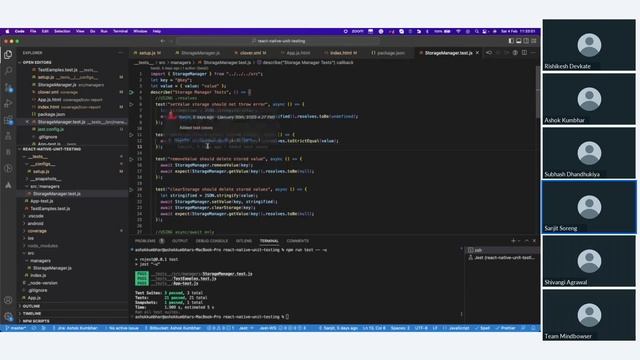Maximize the terminal panel size
This screenshot has width=640, height=360.
click(527, 241)
